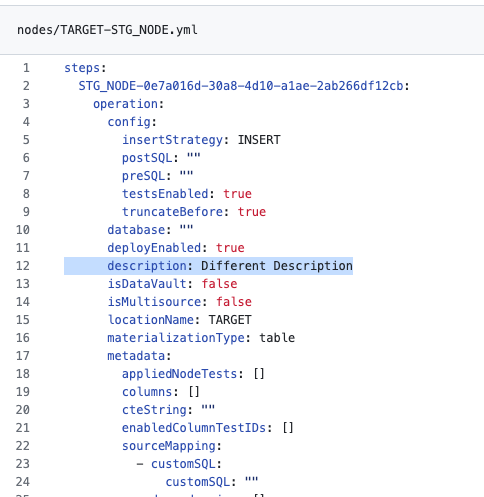Click the appliedNodeTests key
This screenshot has width=484, height=497.
pos(179,374)
